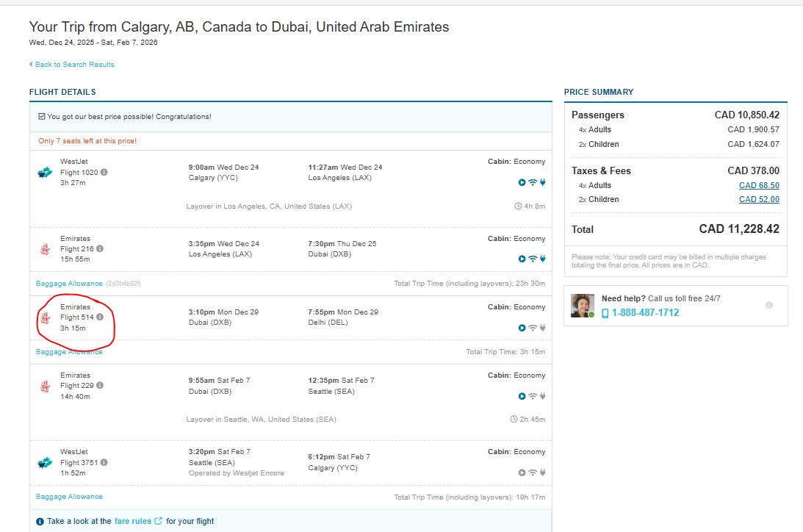Select trip dates Dec 24, 2025 - Feb 7, 2026
Viewport: 803px width, 532px height.
point(93,43)
